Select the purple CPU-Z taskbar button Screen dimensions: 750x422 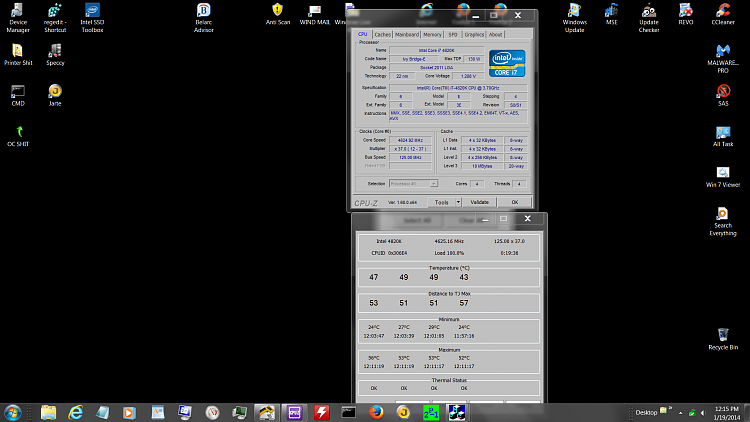coord(294,412)
